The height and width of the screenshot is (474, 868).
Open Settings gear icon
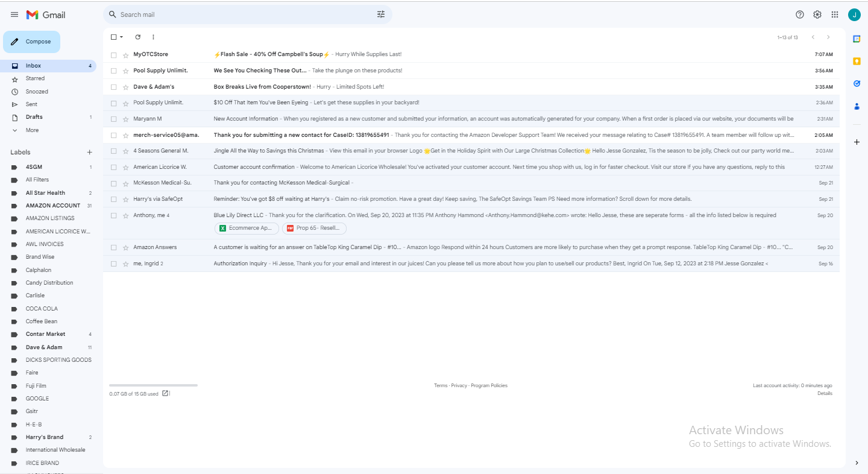click(817, 14)
